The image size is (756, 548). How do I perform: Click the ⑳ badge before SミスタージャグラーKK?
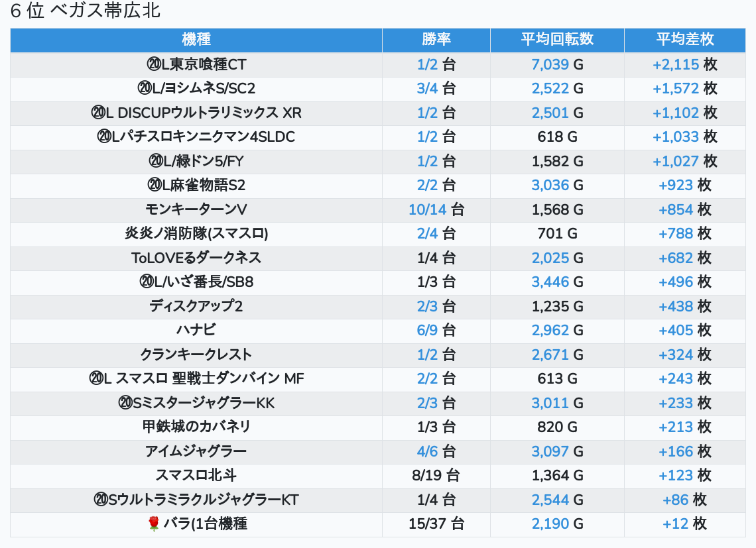pos(125,403)
